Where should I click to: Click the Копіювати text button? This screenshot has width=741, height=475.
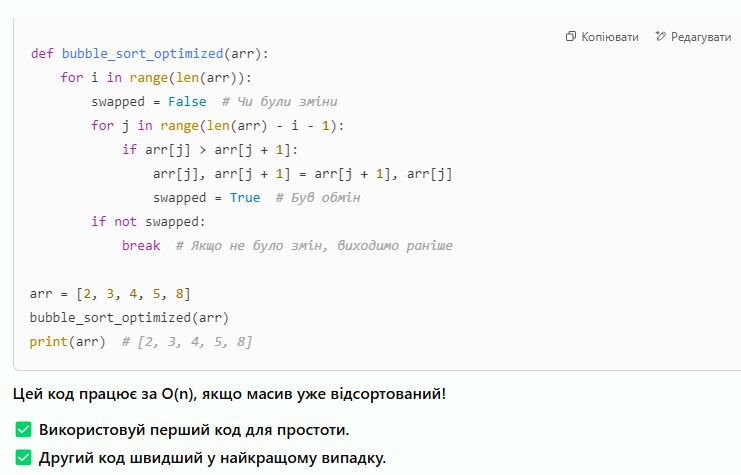tap(610, 37)
